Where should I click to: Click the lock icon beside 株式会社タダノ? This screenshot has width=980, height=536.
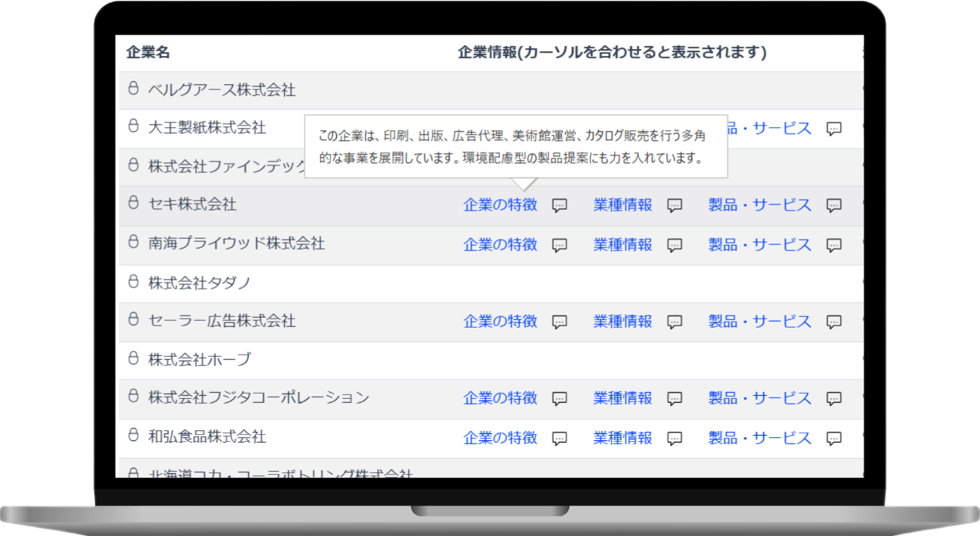coord(133,282)
